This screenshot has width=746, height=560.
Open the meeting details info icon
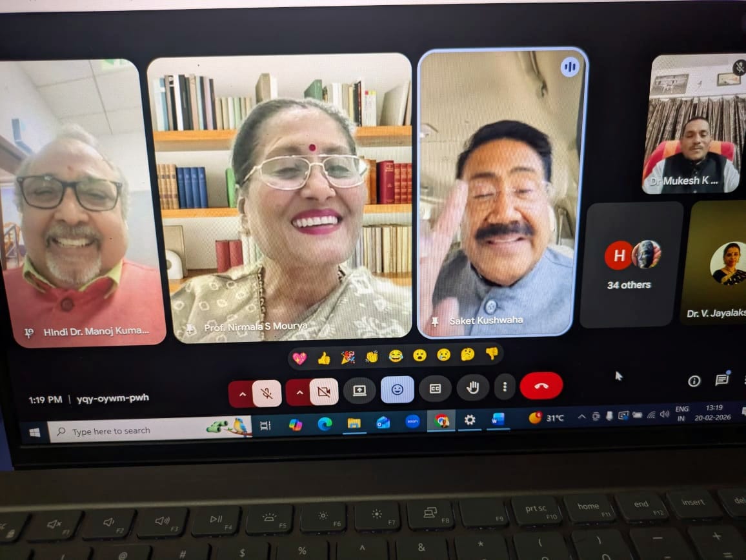click(x=694, y=381)
